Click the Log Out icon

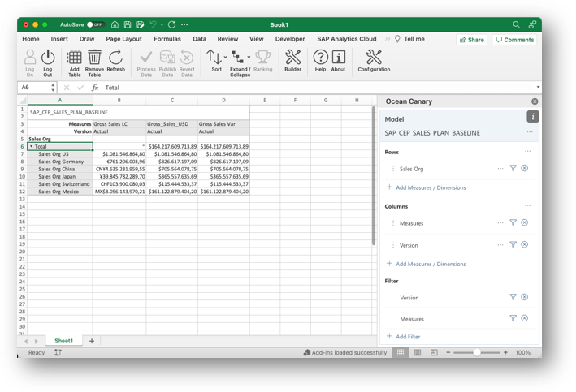48,58
